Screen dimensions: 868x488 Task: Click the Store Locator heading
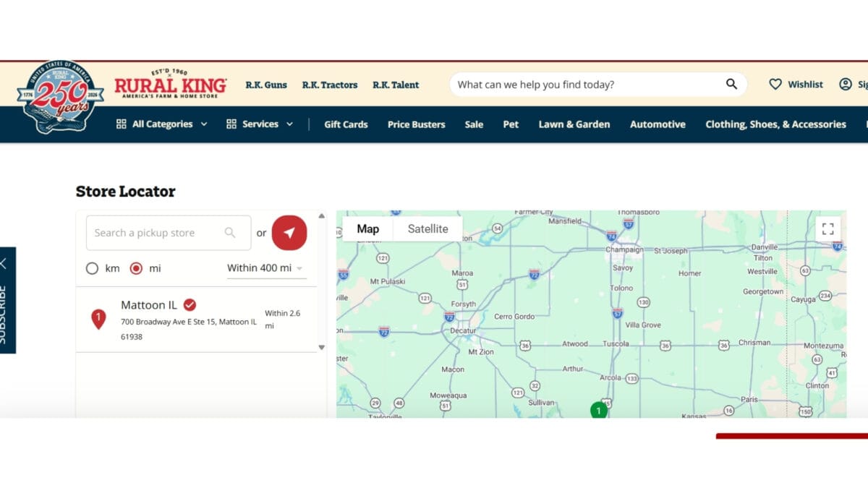click(125, 192)
